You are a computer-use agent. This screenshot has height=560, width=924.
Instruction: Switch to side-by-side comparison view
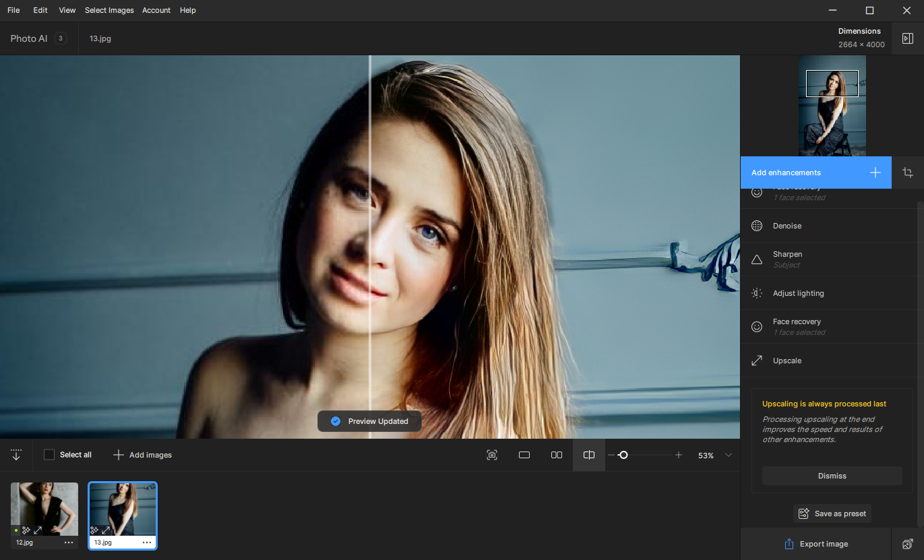pyautogui.click(x=556, y=455)
